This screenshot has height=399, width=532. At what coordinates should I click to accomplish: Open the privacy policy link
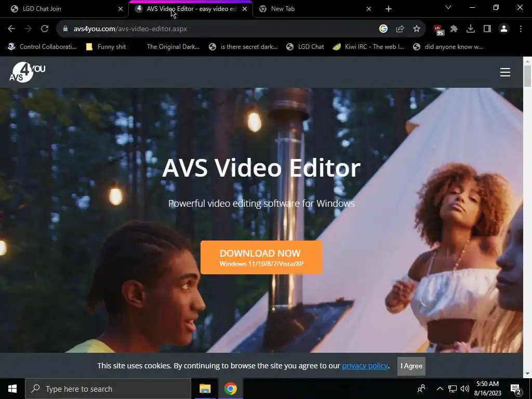pyautogui.click(x=365, y=366)
